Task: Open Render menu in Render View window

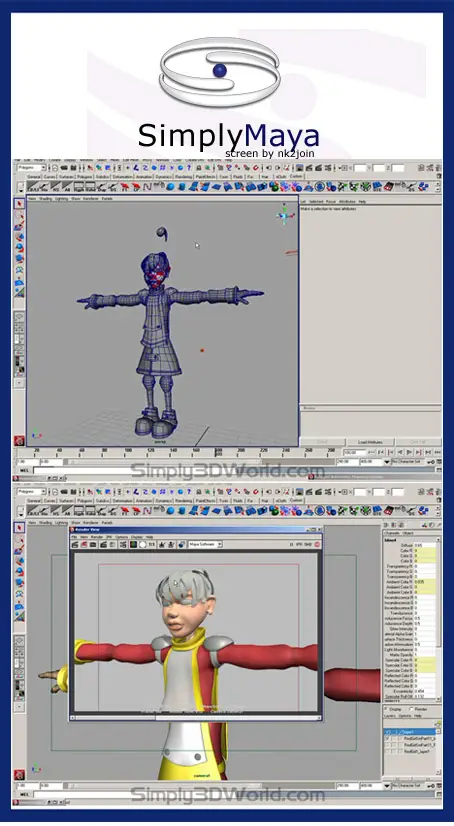Action: pos(96,537)
